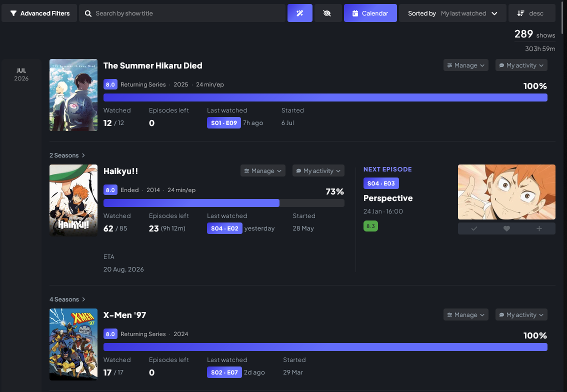Click the chevron arrow in Sorted by dropdown
567x392 pixels.
(494, 13)
